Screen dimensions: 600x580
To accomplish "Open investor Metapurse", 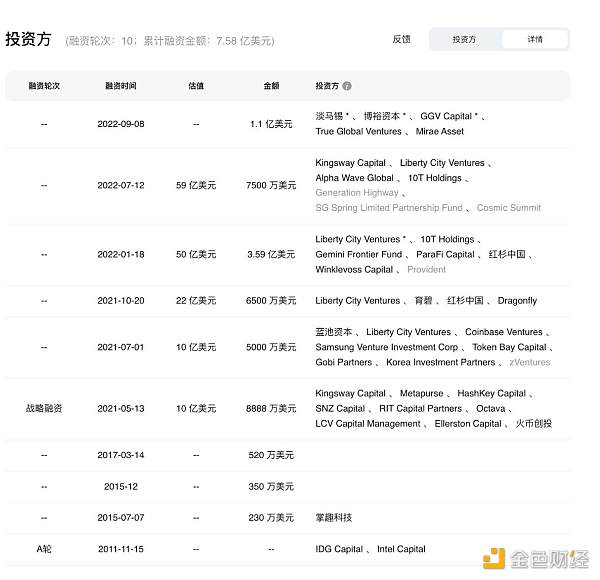I will [421, 393].
